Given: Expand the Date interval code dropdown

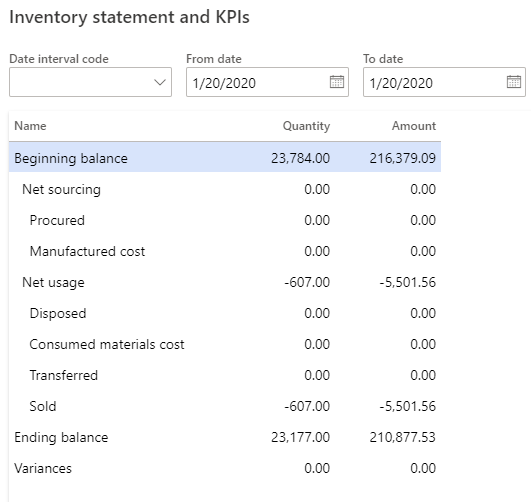Looking at the screenshot, I should [x=160, y=82].
